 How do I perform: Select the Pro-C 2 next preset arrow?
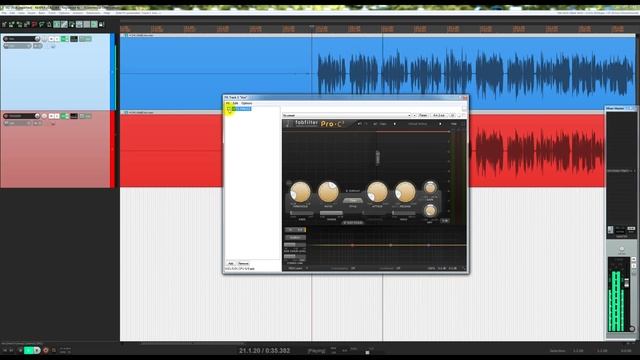point(440,124)
